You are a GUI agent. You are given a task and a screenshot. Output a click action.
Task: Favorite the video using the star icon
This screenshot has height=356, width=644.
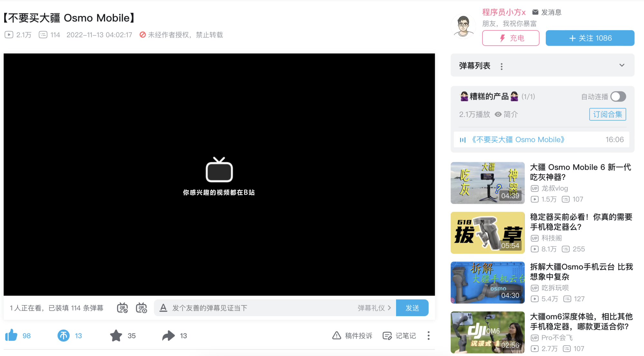pos(117,335)
